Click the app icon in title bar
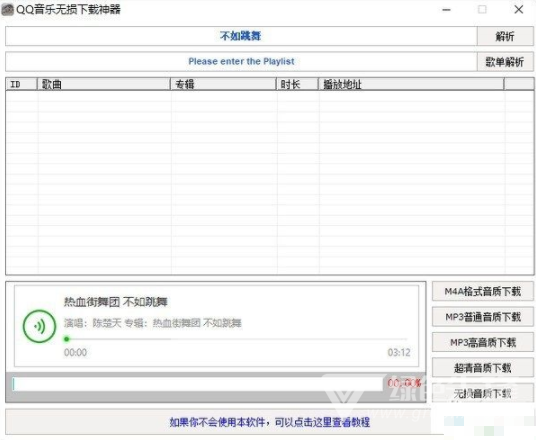 click(x=8, y=10)
